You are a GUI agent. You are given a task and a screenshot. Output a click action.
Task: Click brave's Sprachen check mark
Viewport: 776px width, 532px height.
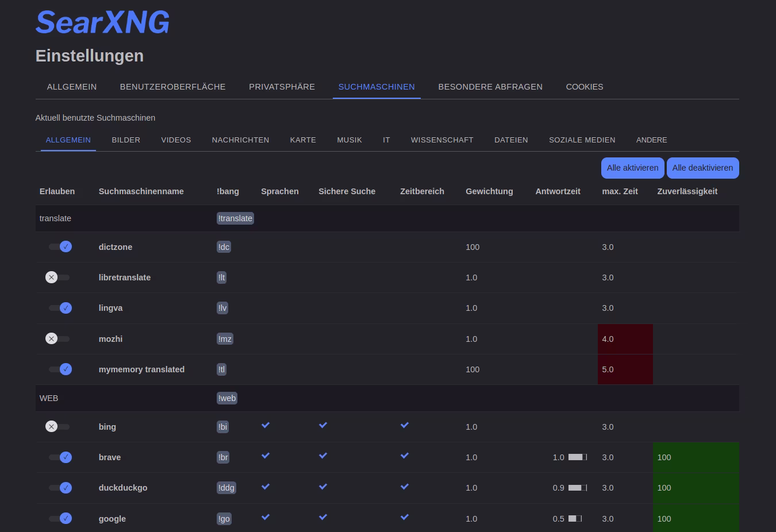click(266, 456)
